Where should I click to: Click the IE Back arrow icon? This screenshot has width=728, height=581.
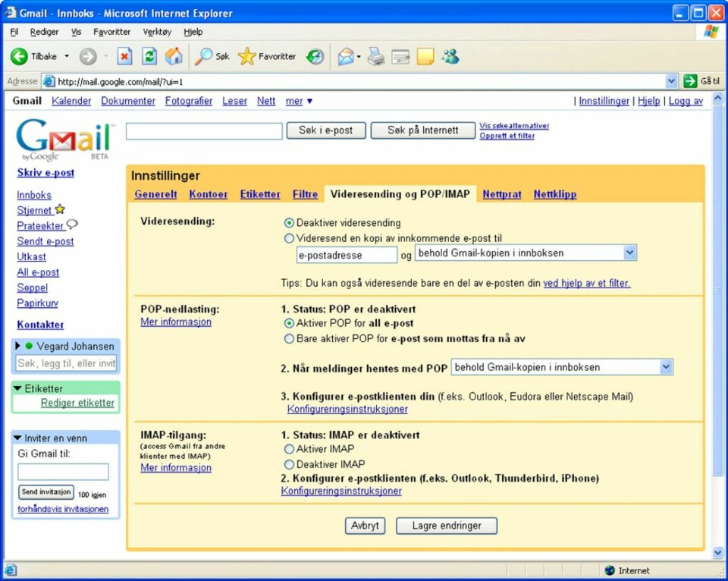pyautogui.click(x=19, y=57)
